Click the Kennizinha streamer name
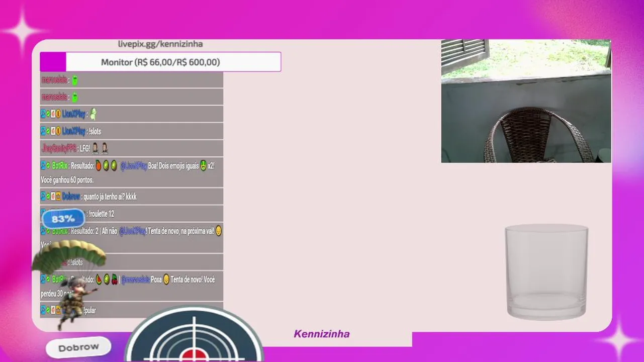The image size is (644, 362). (322, 334)
